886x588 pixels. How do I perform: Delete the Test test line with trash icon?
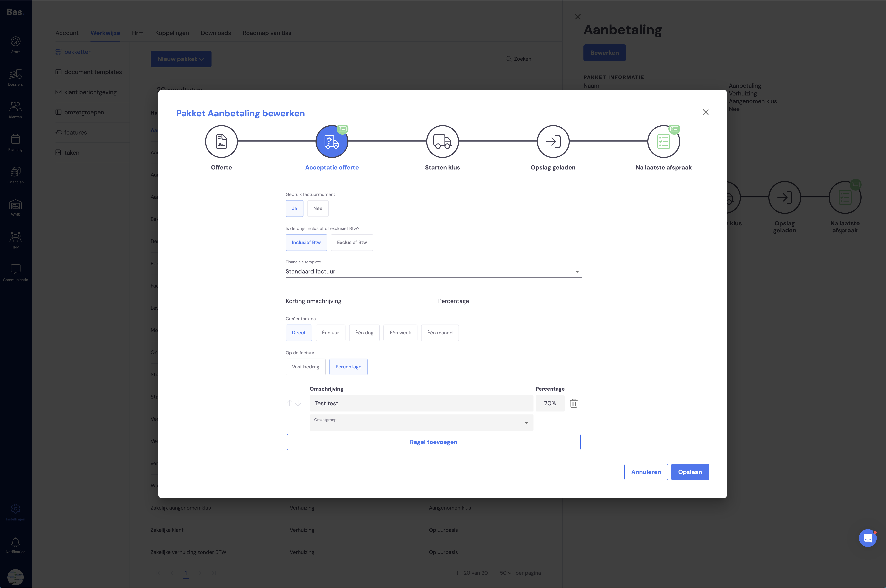click(x=574, y=403)
